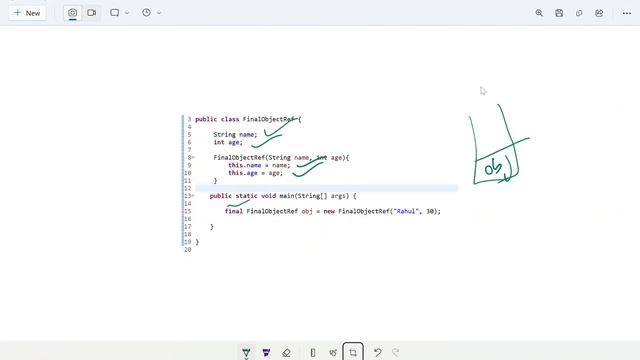
Task: Switch to Snip (camera) mode
Action: click(72, 13)
